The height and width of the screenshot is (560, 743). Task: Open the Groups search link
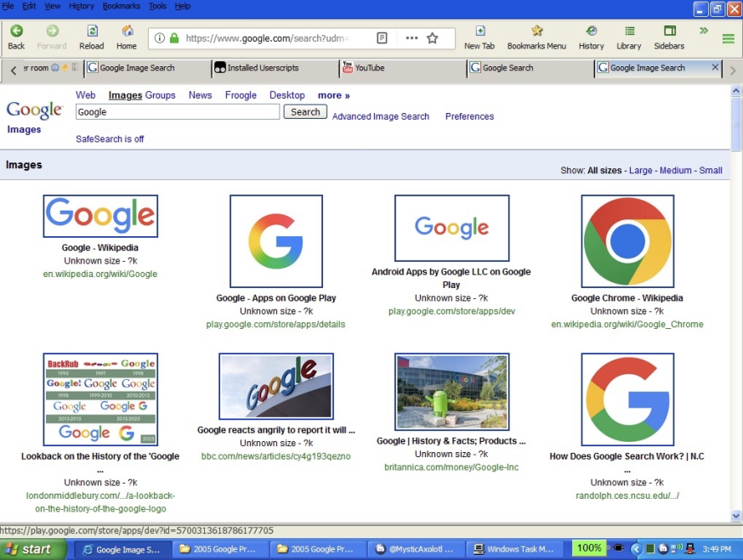click(160, 95)
